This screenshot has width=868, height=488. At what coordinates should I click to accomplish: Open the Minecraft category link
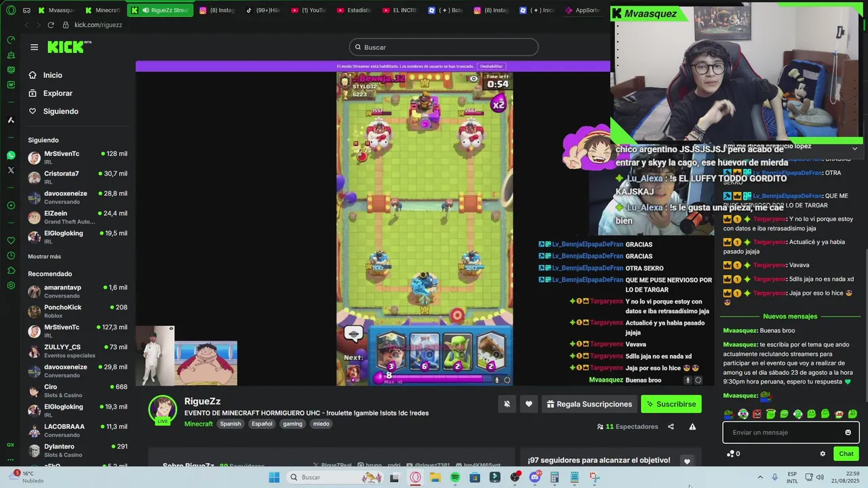(199, 424)
